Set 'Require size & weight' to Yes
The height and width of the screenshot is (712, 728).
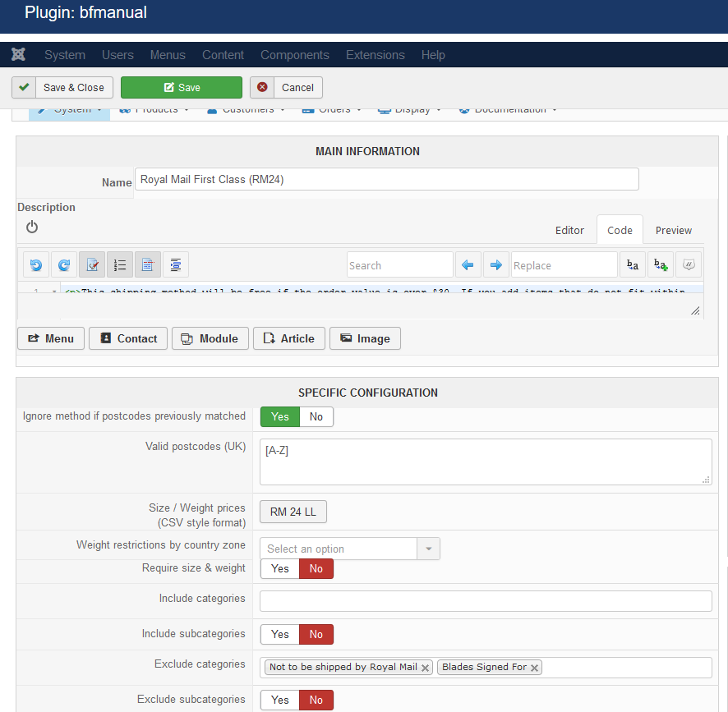280,568
